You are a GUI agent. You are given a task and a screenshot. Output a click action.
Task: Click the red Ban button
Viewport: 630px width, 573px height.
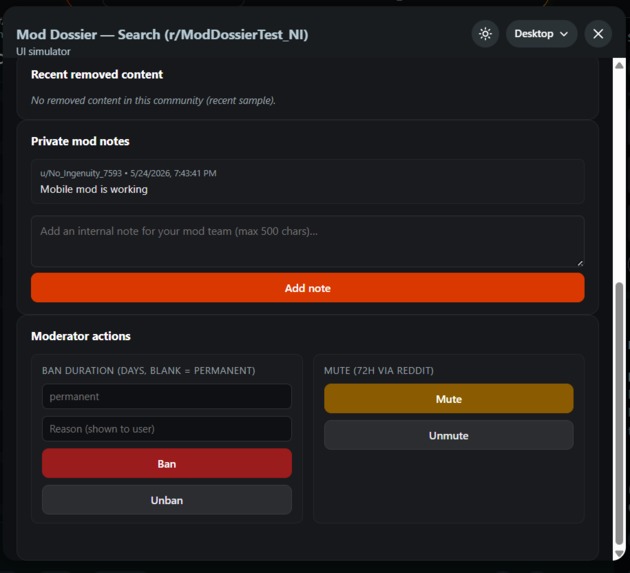click(x=167, y=463)
